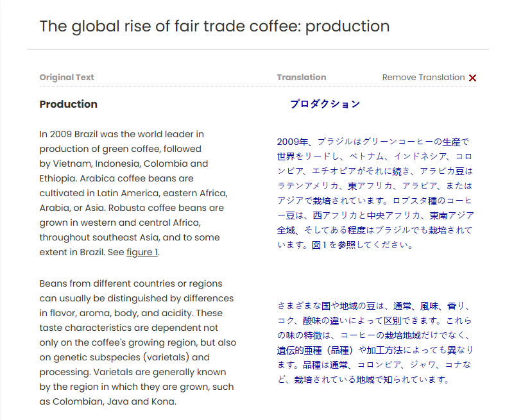The width and height of the screenshot is (514, 420).
Task: Click the Japanese text ロブスタ種 in translation
Action: [x=420, y=200]
